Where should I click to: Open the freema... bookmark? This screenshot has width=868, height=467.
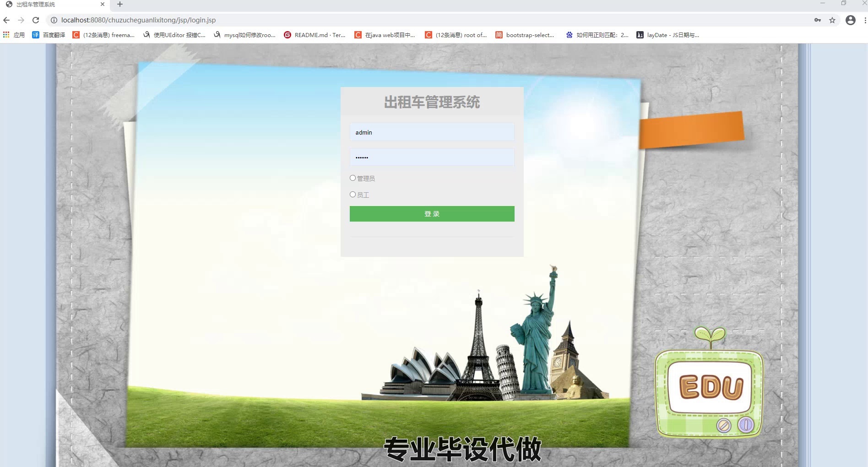click(103, 35)
